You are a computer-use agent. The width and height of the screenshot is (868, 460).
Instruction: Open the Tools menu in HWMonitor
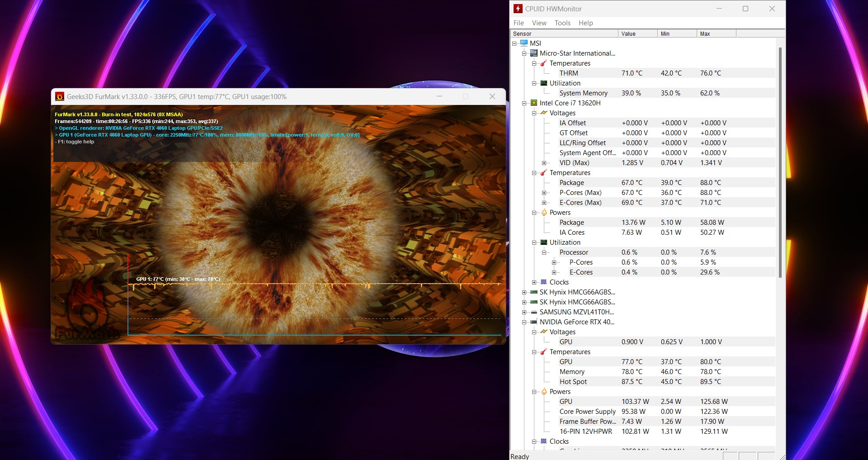(x=562, y=23)
